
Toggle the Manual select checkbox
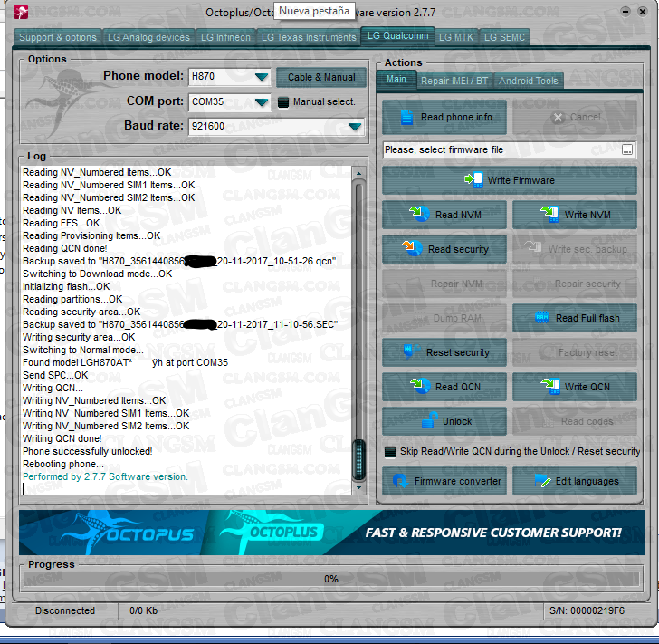point(283,101)
